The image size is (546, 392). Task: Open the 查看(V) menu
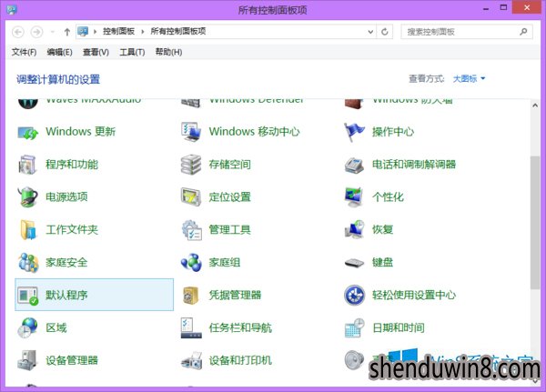(96, 52)
